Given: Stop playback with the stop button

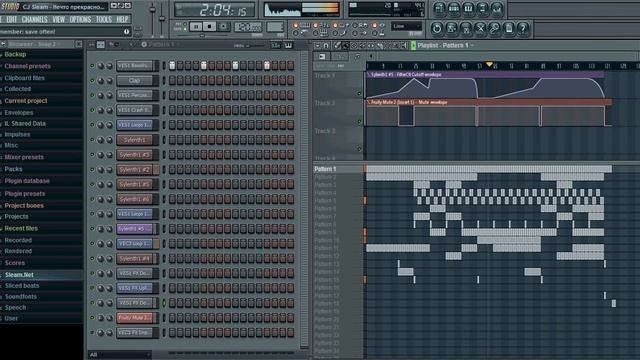Looking at the screenshot, I should tap(210, 27).
